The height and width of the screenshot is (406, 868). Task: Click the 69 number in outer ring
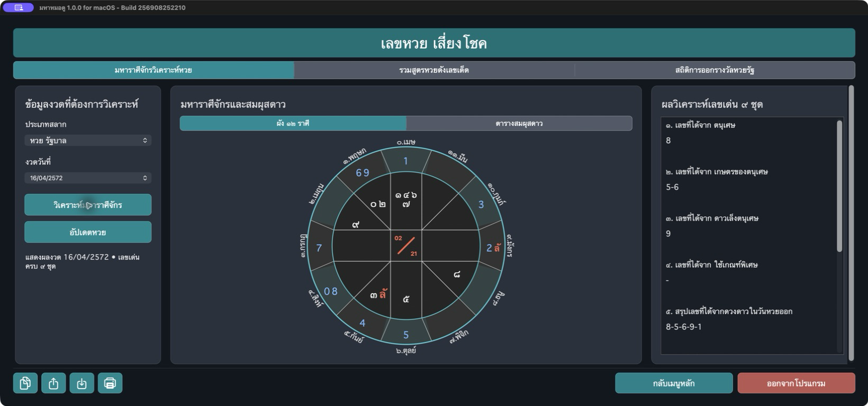click(x=363, y=173)
